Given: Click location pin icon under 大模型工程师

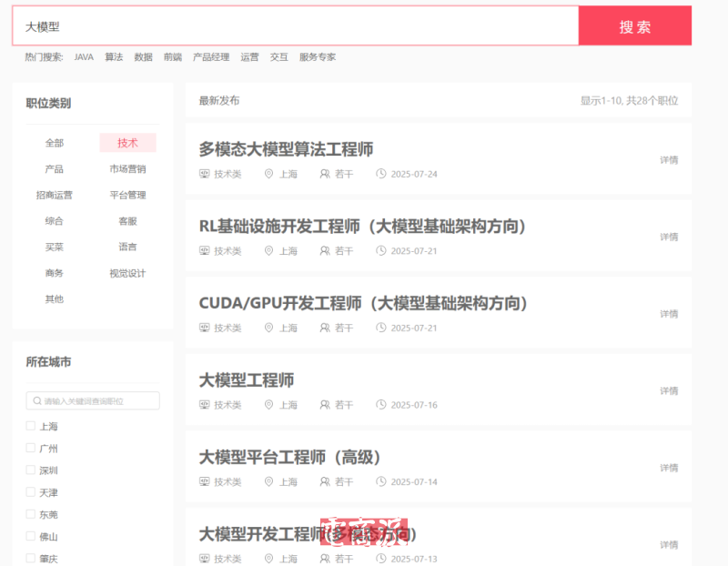Looking at the screenshot, I should click(x=268, y=404).
